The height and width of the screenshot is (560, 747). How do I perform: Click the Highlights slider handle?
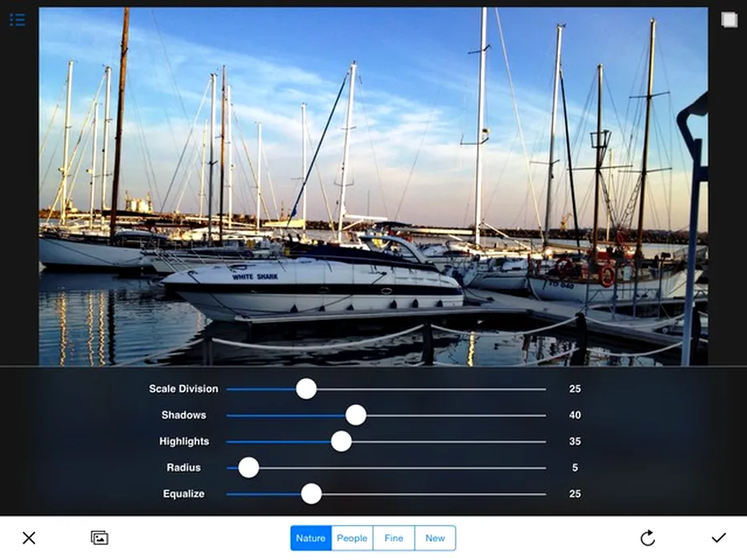point(341,442)
